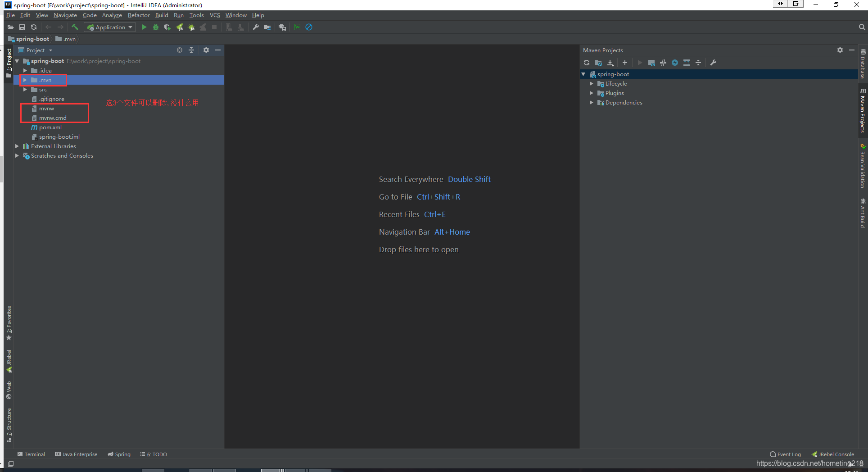
Task: Open Settings wrench icon in main toolbar
Action: (255, 27)
